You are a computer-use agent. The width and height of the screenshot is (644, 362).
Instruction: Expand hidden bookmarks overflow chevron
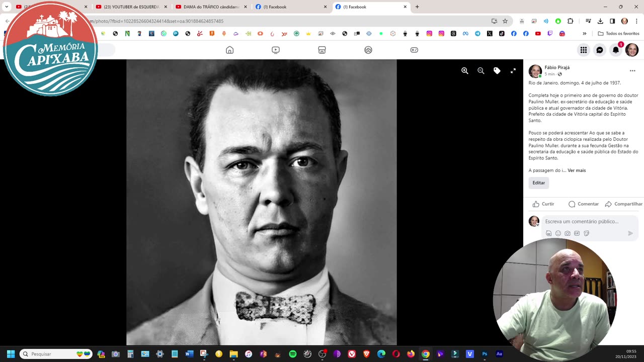[585, 34]
